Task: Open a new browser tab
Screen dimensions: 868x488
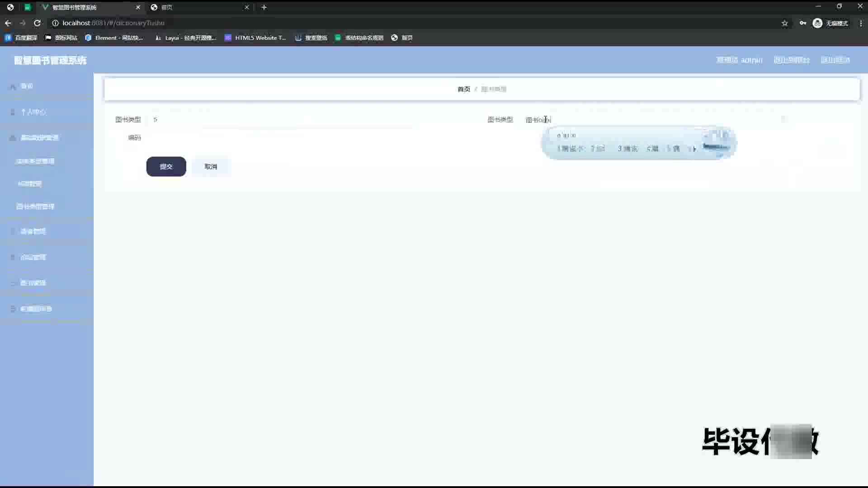Action: coord(264,7)
